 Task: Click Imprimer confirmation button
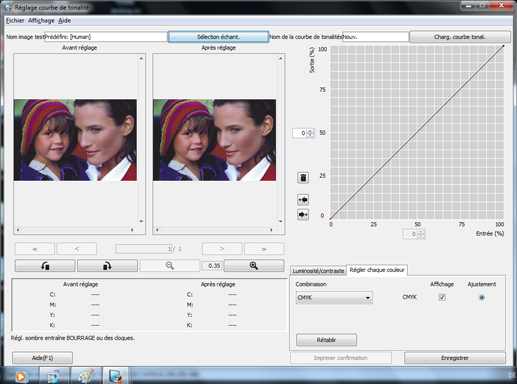[341, 358]
